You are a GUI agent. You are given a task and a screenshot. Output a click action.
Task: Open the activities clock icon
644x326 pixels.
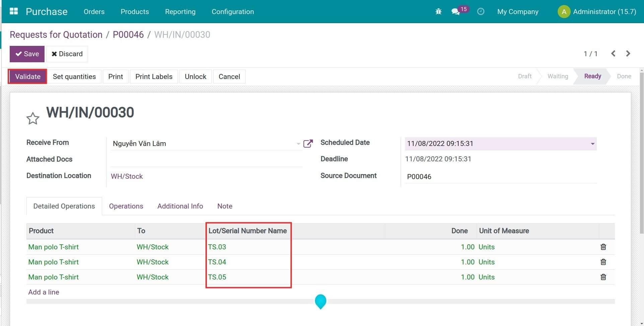pyautogui.click(x=481, y=12)
